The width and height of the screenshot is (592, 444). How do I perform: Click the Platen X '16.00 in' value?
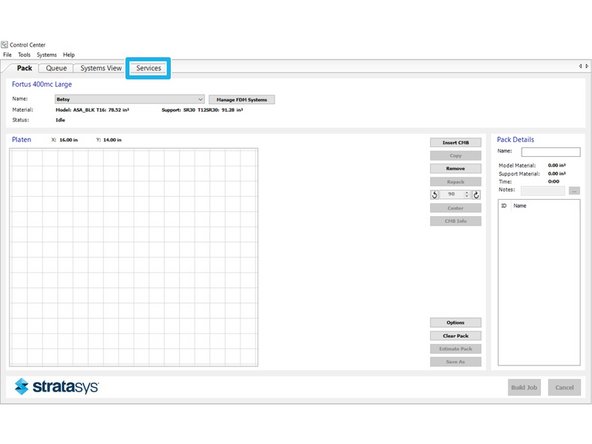click(69, 140)
